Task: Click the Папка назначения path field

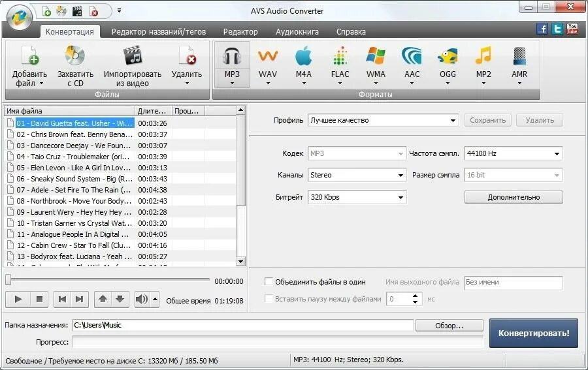Action: 243,325
